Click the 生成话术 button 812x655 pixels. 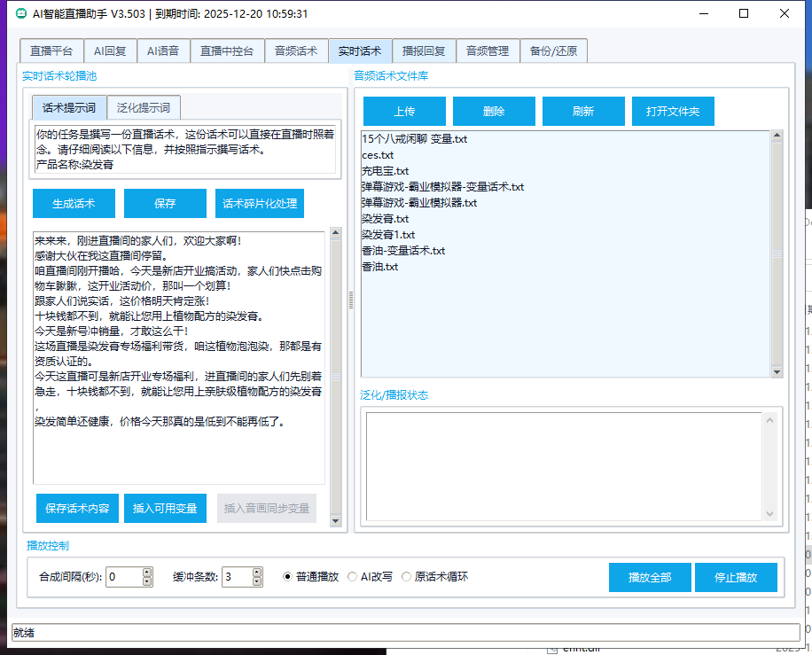click(x=74, y=204)
